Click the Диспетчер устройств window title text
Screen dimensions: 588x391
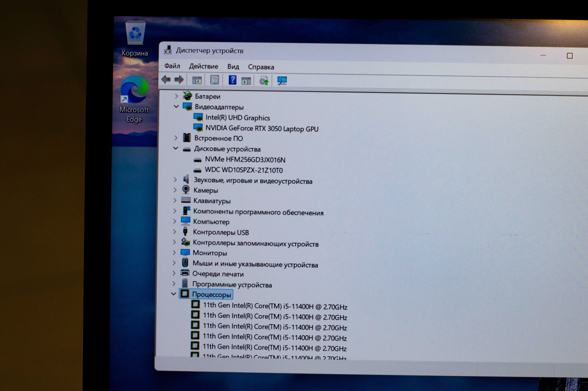210,51
